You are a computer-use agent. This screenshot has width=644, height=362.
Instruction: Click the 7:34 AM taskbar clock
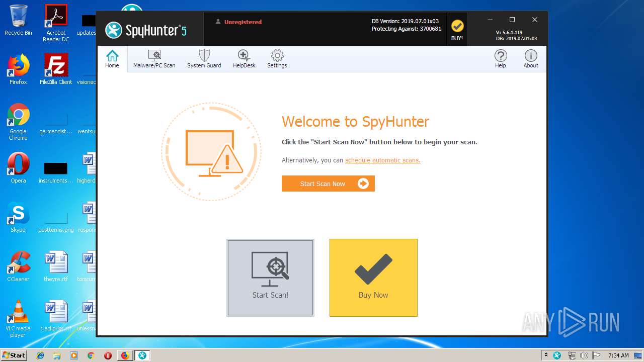coord(618,355)
